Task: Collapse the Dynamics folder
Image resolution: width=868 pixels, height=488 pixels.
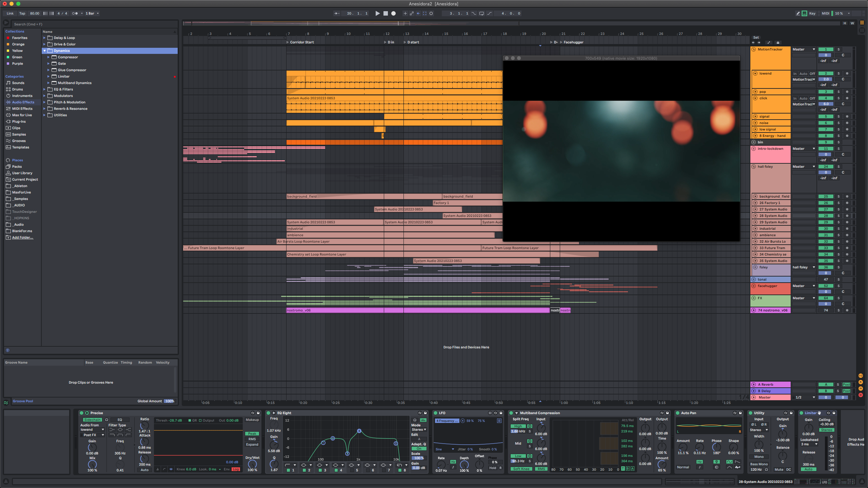Action: [x=44, y=51]
